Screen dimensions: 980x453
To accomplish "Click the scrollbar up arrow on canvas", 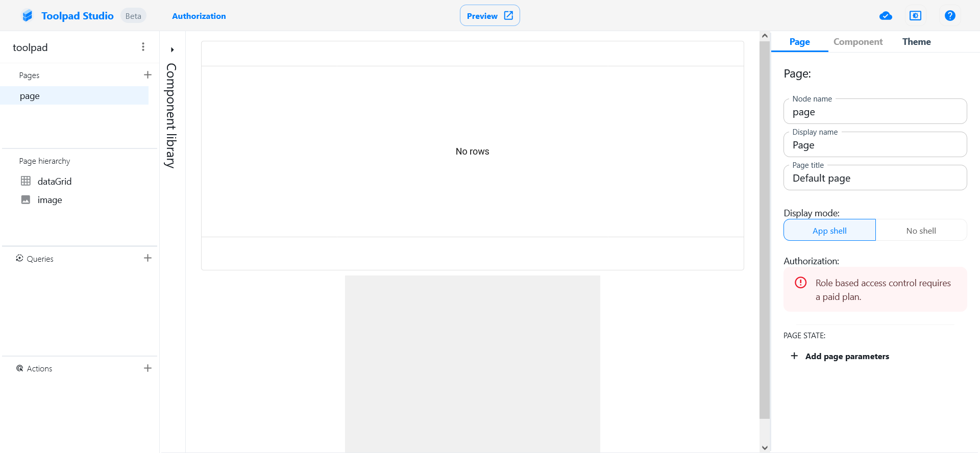I will (x=764, y=36).
